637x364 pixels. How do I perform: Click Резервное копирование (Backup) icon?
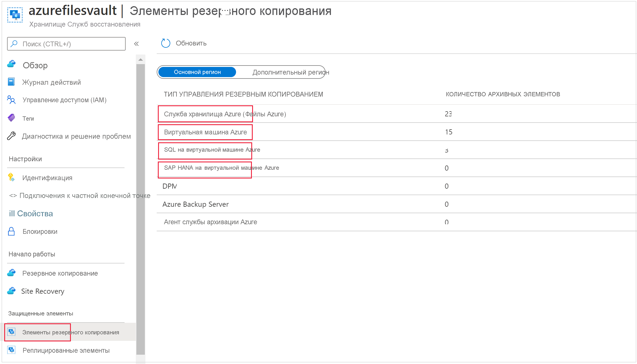click(x=12, y=273)
